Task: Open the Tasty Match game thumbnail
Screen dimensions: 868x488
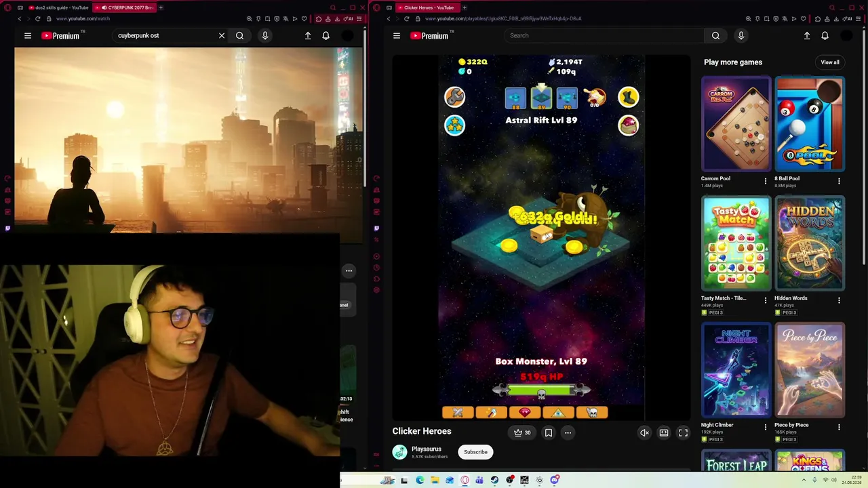Action: point(736,243)
